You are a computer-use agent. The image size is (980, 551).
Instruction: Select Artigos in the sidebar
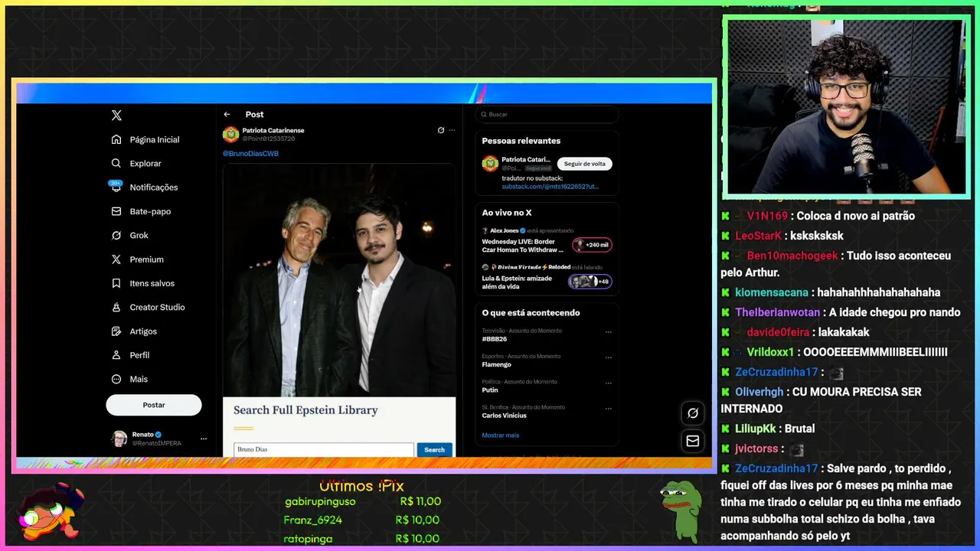143,331
